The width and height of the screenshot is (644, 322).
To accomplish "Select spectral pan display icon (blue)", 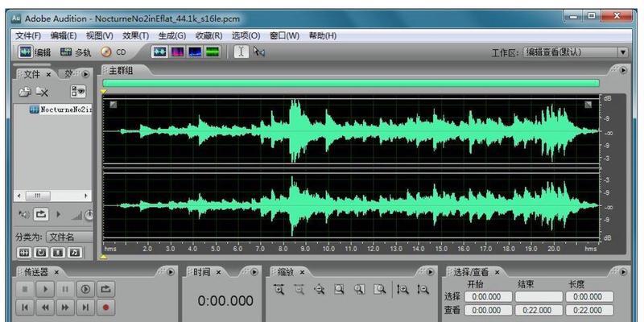I will (195, 52).
